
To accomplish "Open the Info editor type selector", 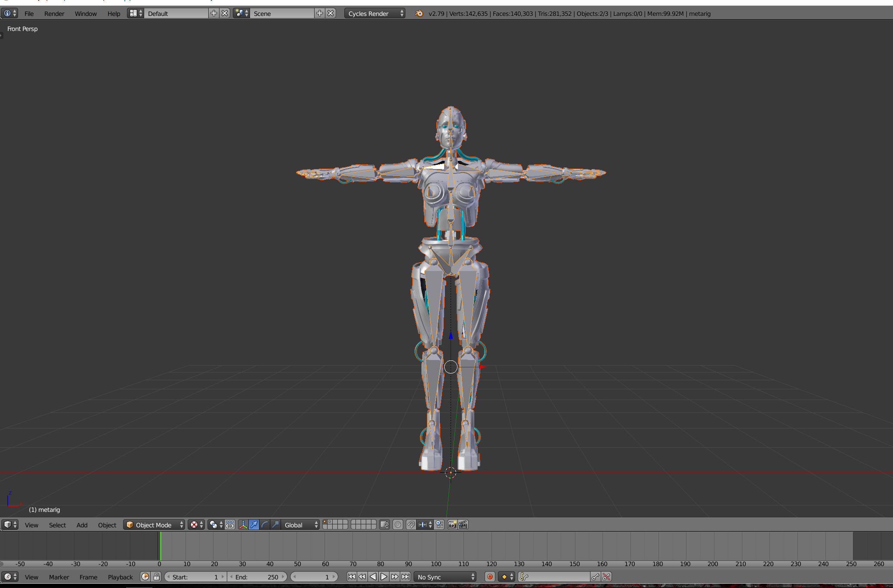I will (x=10, y=13).
